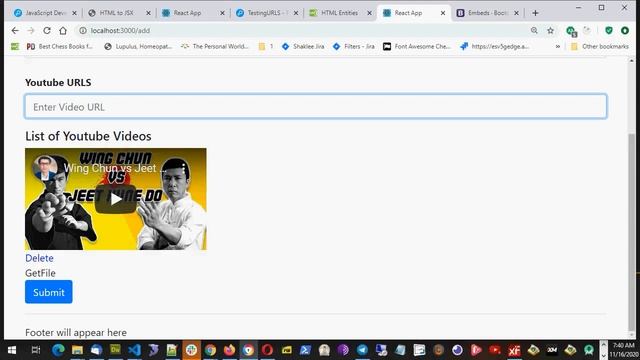The height and width of the screenshot is (360, 640).
Task: View site information icon beside localhost address
Action: click(83, 31)
